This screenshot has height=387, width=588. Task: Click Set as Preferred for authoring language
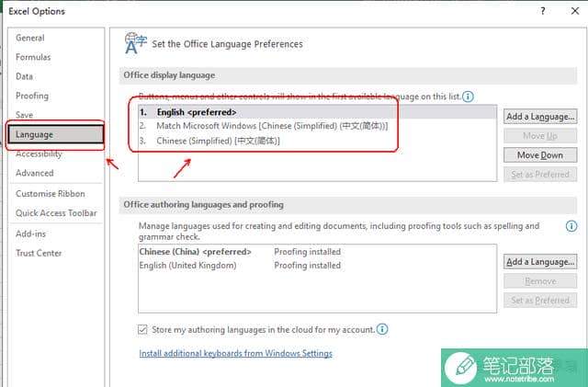[x=540, y=301]
